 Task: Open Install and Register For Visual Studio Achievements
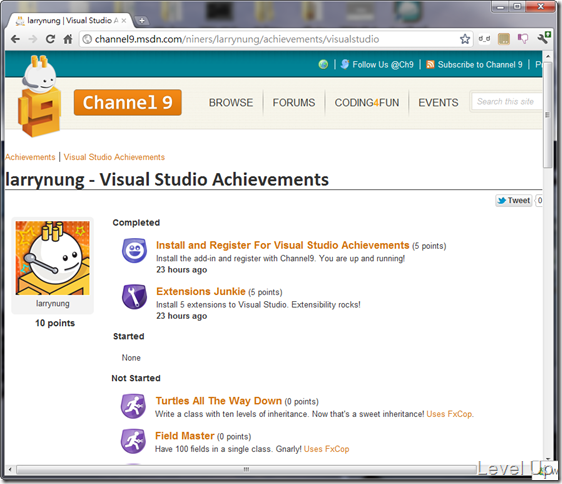click(x=282, y=245)
